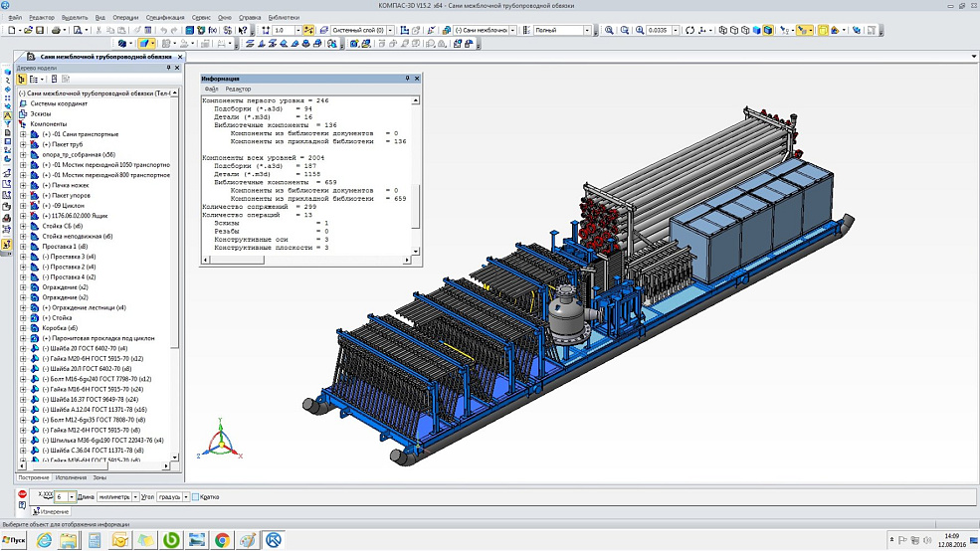The image size is (980, 551).
Task: Open the variables f(x) icon
Action: tap(212, 31)
